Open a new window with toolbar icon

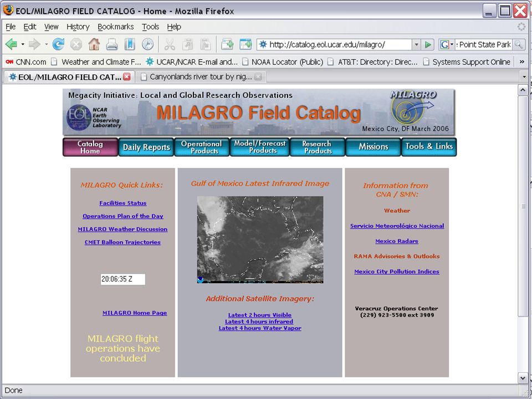(245, 44)
